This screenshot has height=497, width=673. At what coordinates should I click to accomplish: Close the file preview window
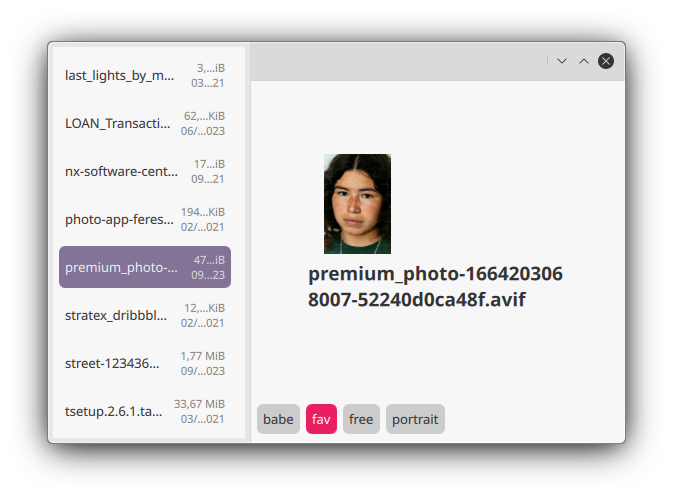point(606,61)
